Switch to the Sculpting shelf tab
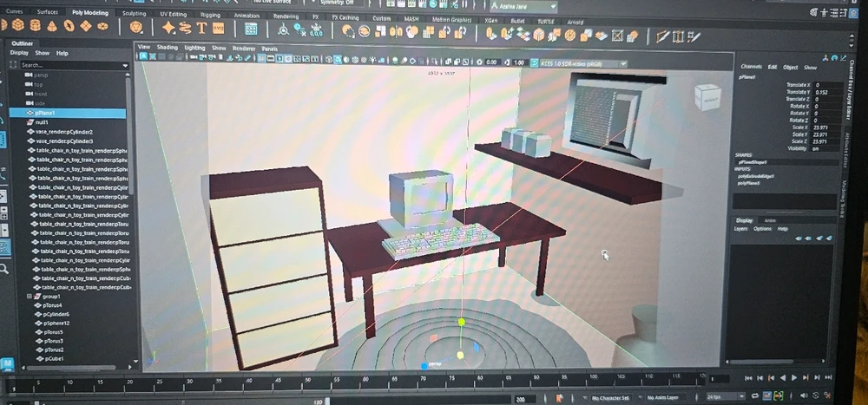868x405 pixels. pos(134,15)
